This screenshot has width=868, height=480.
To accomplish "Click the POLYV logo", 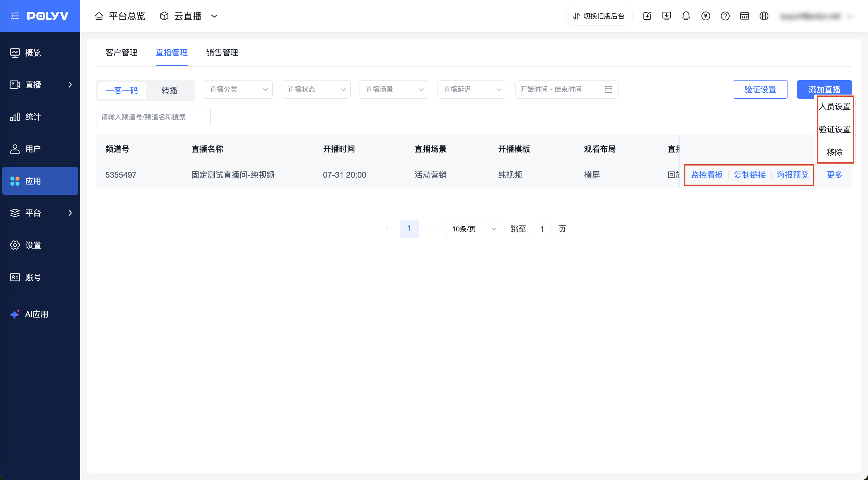I will [48, 16].
